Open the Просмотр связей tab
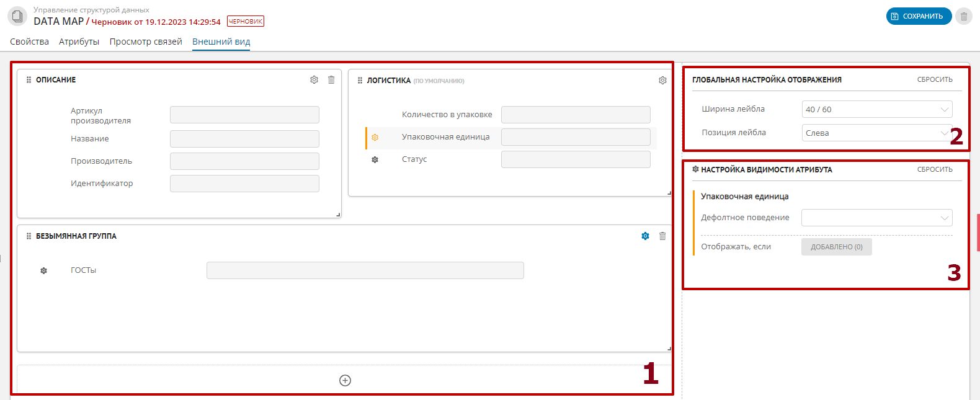This screenshot has height=400, width=980. coord(146,42)
